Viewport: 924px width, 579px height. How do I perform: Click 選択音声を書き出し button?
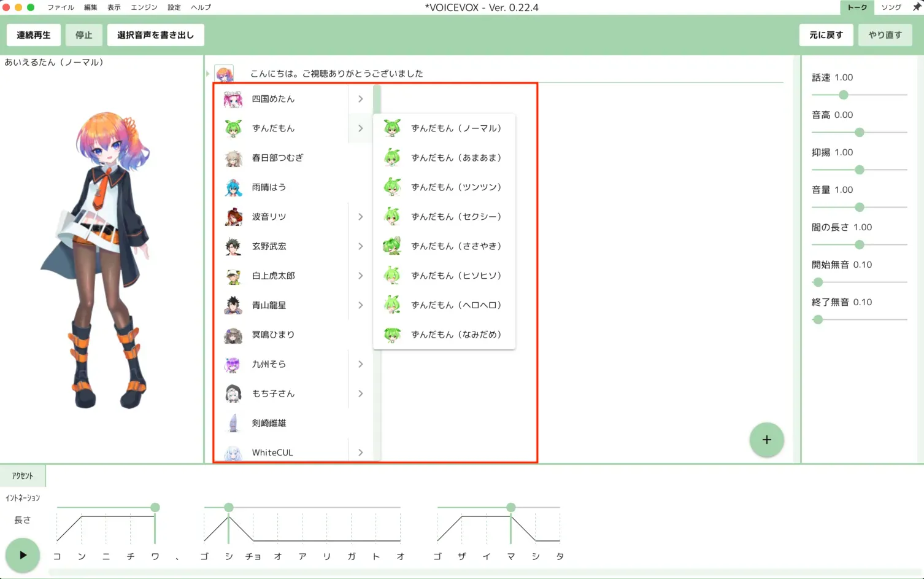(156, 35)
